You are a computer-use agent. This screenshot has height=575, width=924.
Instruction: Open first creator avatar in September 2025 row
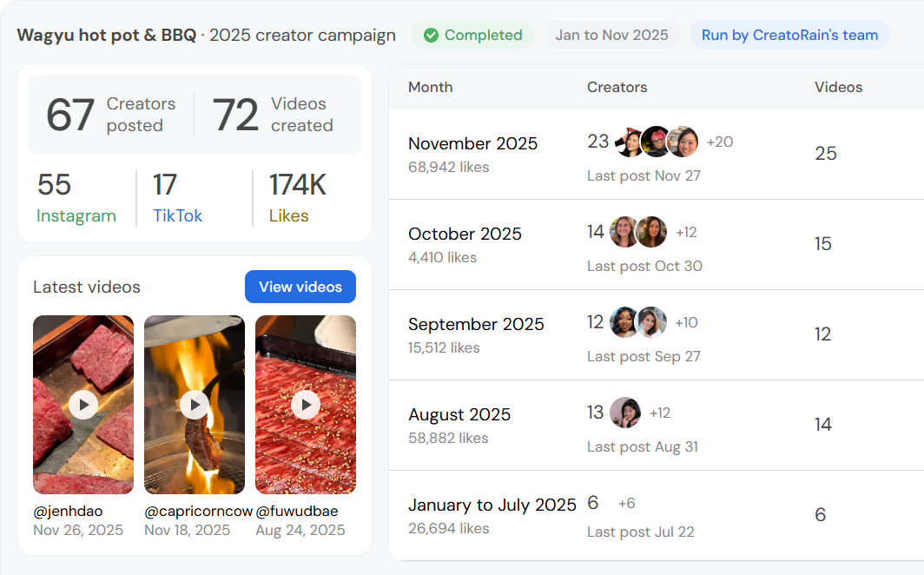624,322
